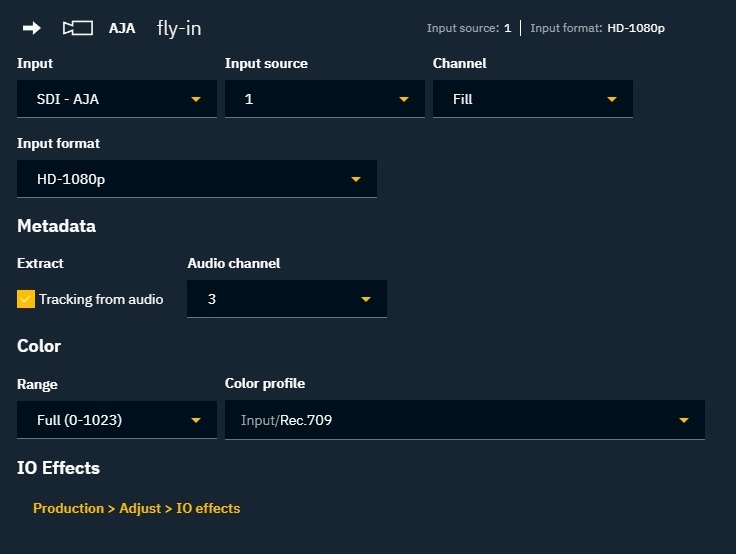
Task: Expand the Range dropdown showing Full (0-1023)
Action: (117, 420)
